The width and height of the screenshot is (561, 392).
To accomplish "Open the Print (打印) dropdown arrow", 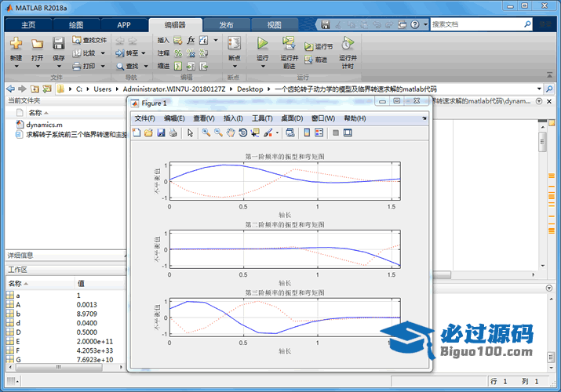I will 103,66.
